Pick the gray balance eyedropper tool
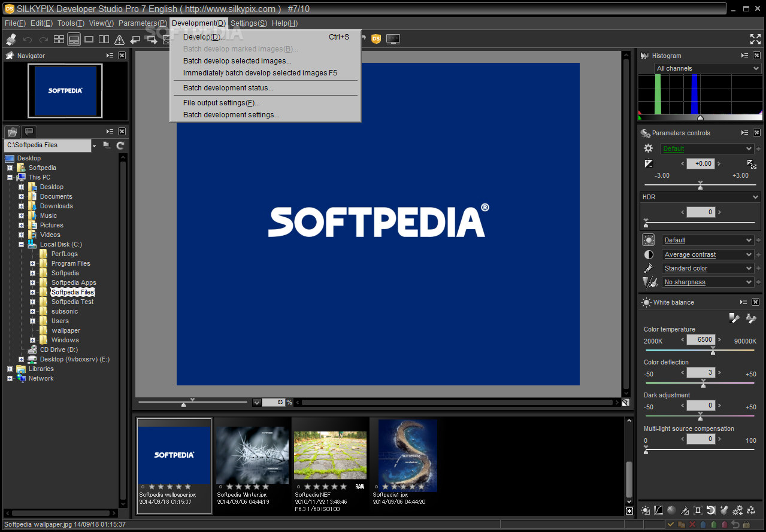The width and height of the screenshot is (766, 532). 734,318
